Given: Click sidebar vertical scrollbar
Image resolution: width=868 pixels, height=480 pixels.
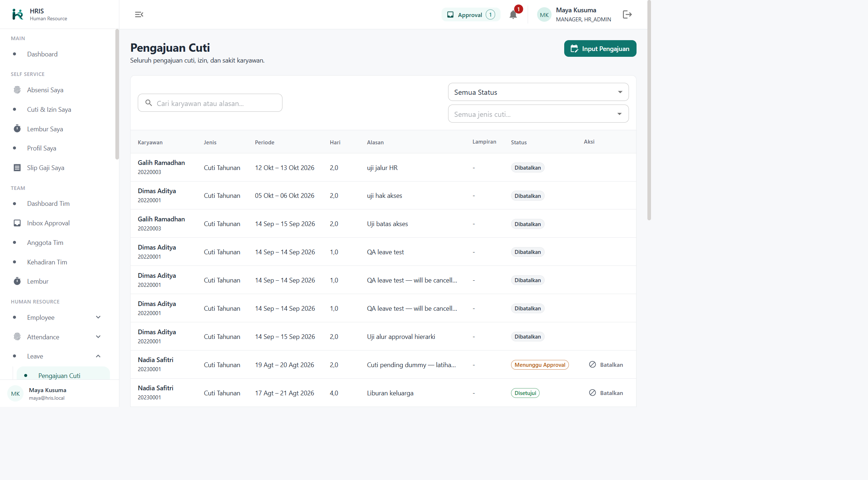Looking at the screenshot, I should tap(117, 94).
